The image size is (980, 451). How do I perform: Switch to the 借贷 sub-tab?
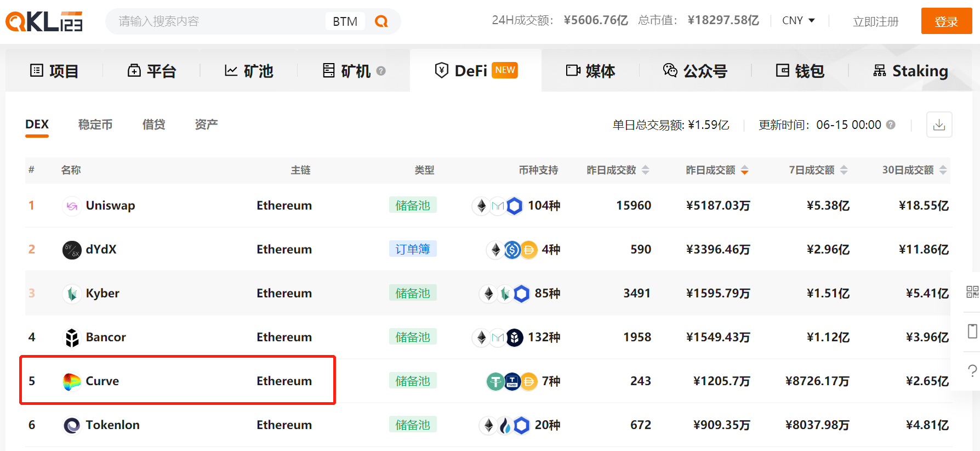[153, 125]
